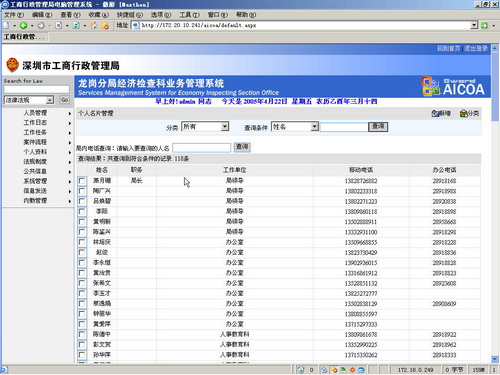Open the Back button history dropdown arrow
The height and width of the screenshot is (375, 500).
(x=32, y=25)
